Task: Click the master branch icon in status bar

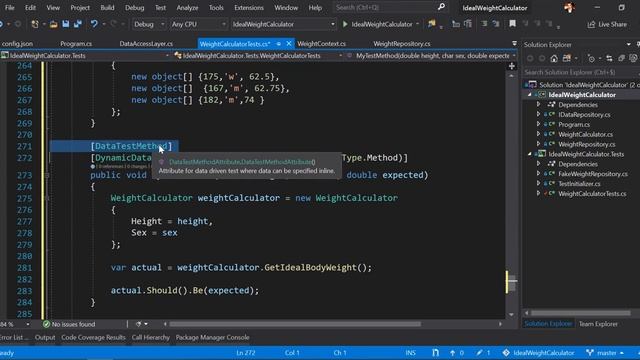Action: coord(589,353)
